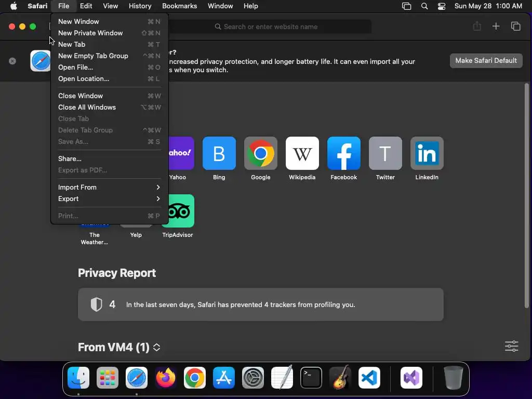
Task: Open the Help menu
Action: [251, 6]
